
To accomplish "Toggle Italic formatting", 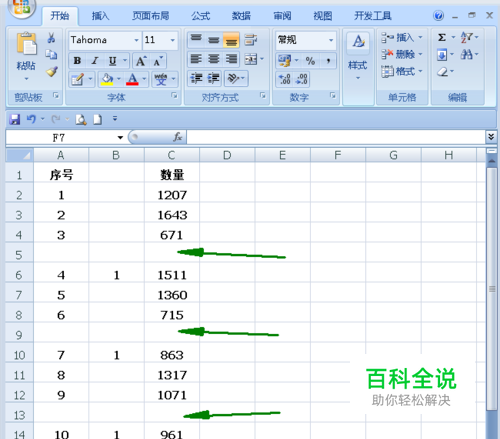I will coord(95,61).
